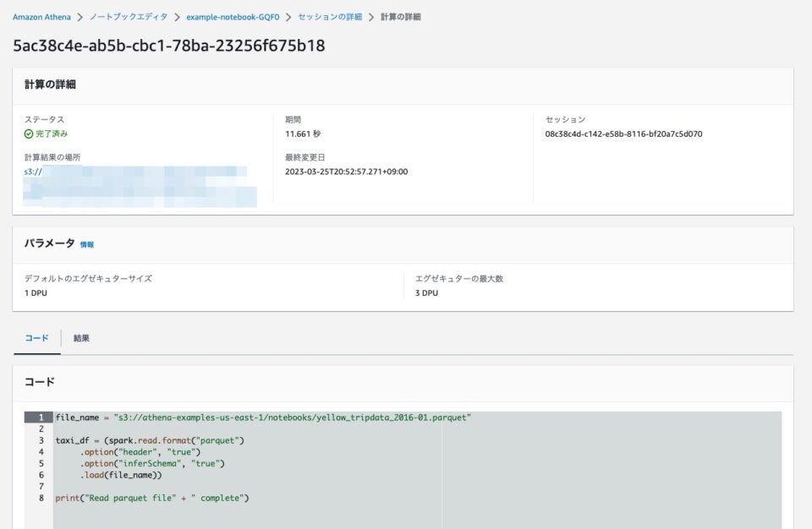The image size is (812, 529).
Task: Click the セッション label
Action: coord(565,119)
